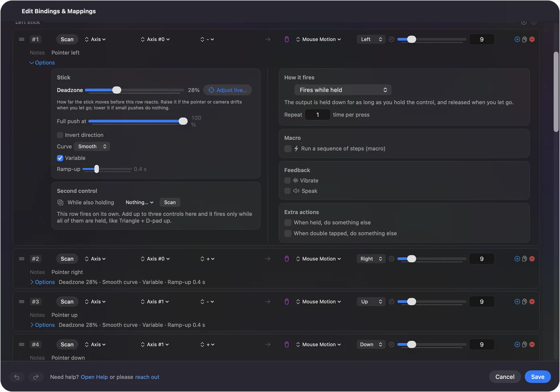
Task: Open the Fires while held dropdown
Action: (343, 90)
